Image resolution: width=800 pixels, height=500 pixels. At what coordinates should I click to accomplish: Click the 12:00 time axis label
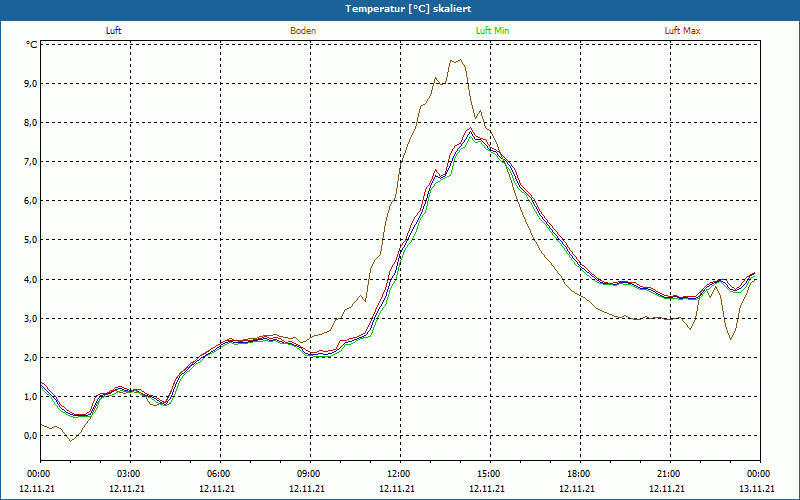400,474
